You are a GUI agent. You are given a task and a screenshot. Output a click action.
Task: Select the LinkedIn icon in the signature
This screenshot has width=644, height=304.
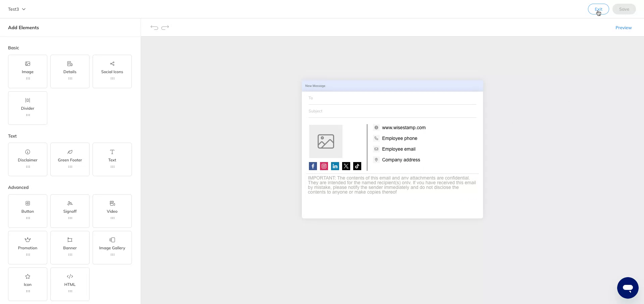[x=335, y=166]
